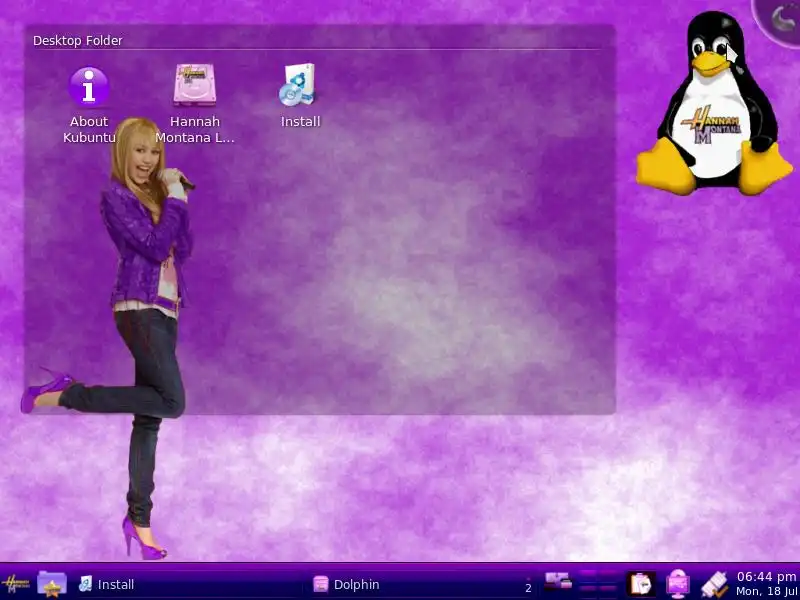Click the Plasma cashew in the top-right corner
800x600 pixels.
click(780, 20)
